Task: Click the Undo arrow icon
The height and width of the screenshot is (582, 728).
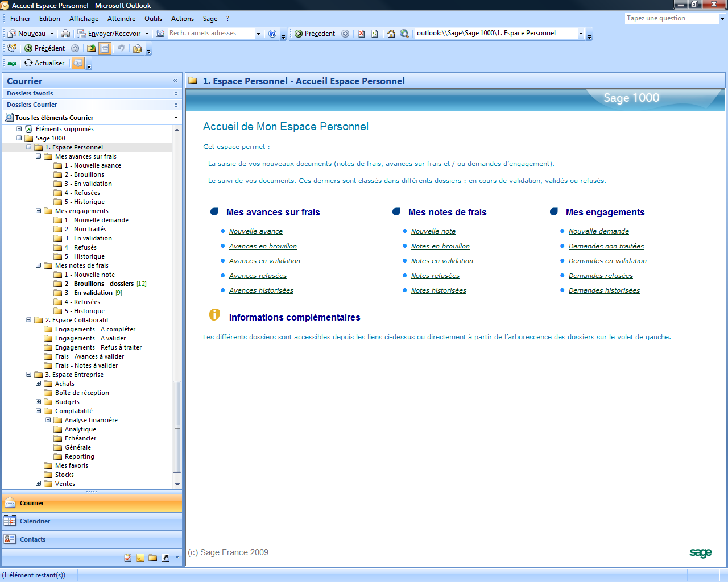Action: coord(121,48)
